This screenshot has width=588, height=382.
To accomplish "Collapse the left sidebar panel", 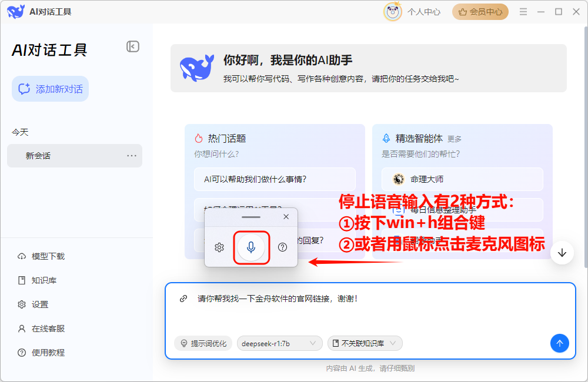I will (x=133, y=46).
